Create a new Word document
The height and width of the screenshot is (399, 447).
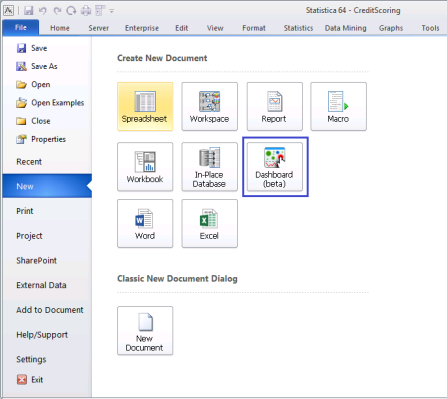[145, 223]
